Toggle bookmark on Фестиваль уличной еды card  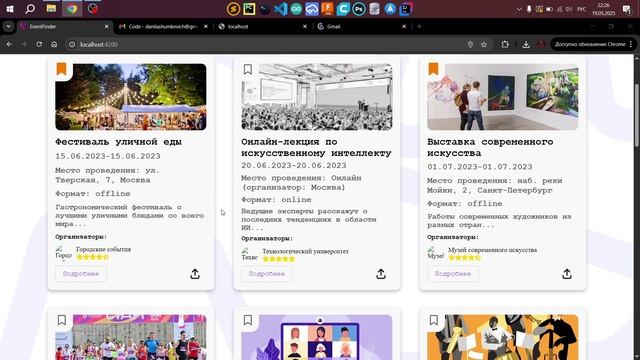tap(62, 69)
